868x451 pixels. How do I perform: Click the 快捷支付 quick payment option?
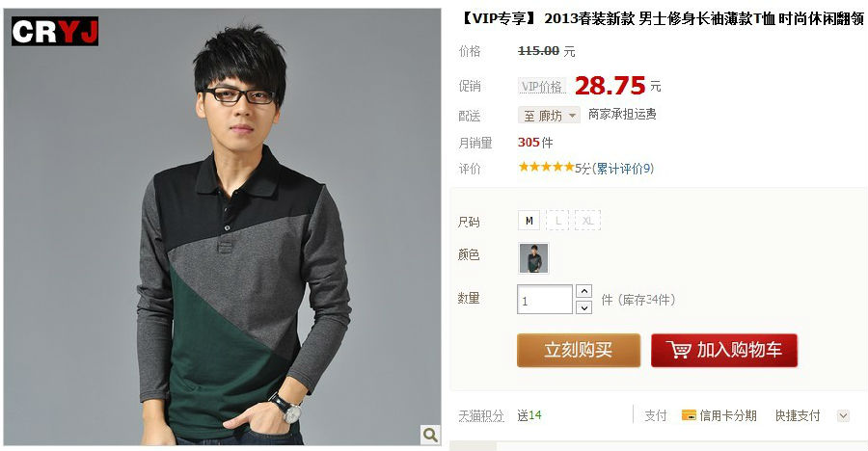coord(798,415)
